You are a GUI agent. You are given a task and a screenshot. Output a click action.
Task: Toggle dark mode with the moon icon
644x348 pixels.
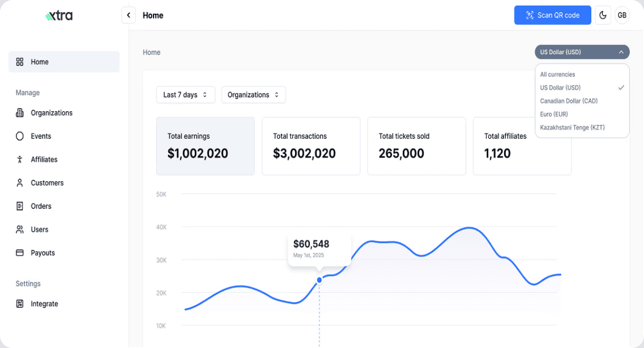point(602,15)
